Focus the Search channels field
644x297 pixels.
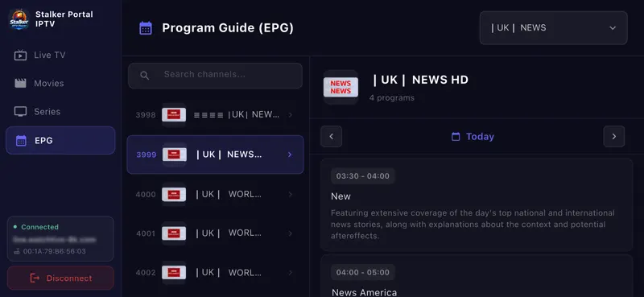pyautogui.click(x=215, y=76)
